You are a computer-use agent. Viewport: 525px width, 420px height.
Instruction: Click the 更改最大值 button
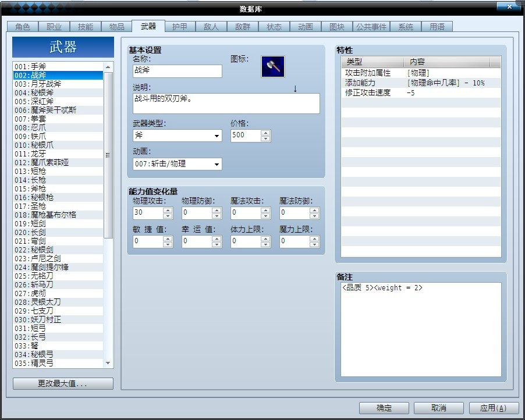[x=63, y=383]
